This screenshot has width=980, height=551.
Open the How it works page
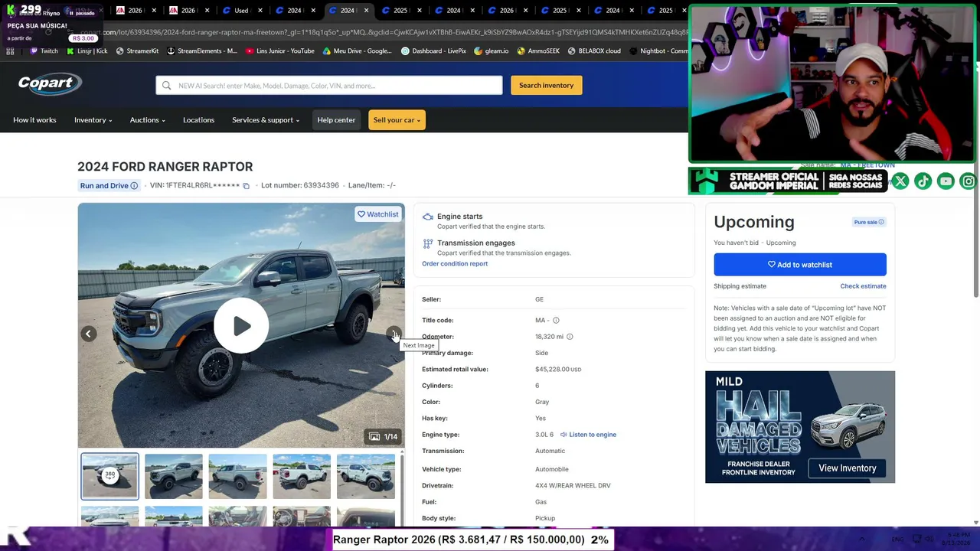point(34,120)
